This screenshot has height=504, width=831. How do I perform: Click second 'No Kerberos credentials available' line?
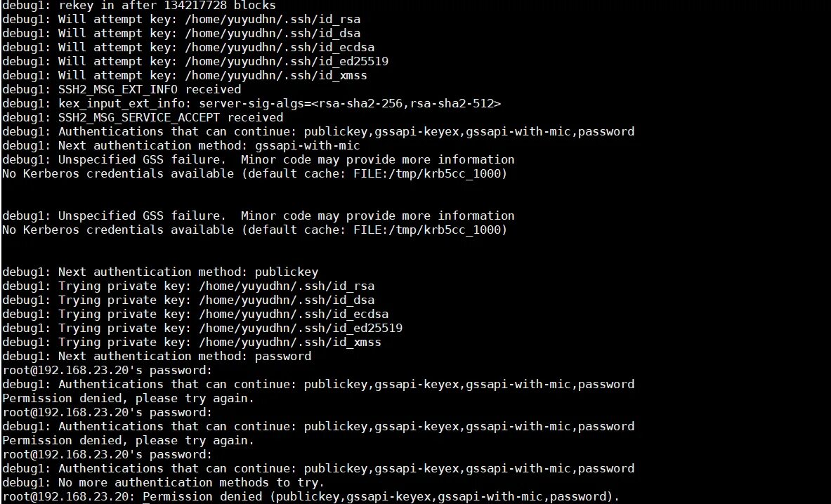254,230
